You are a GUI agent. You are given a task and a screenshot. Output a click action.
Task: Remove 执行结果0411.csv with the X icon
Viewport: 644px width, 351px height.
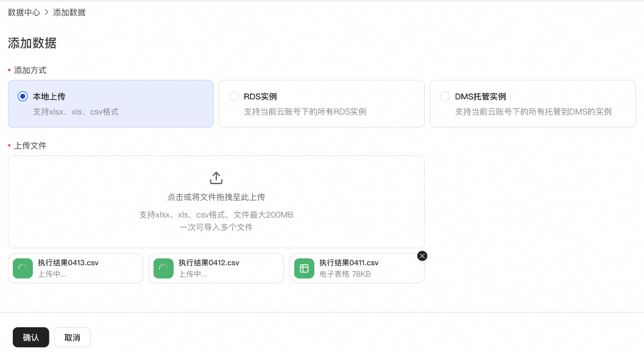click(x=422, y=256)
